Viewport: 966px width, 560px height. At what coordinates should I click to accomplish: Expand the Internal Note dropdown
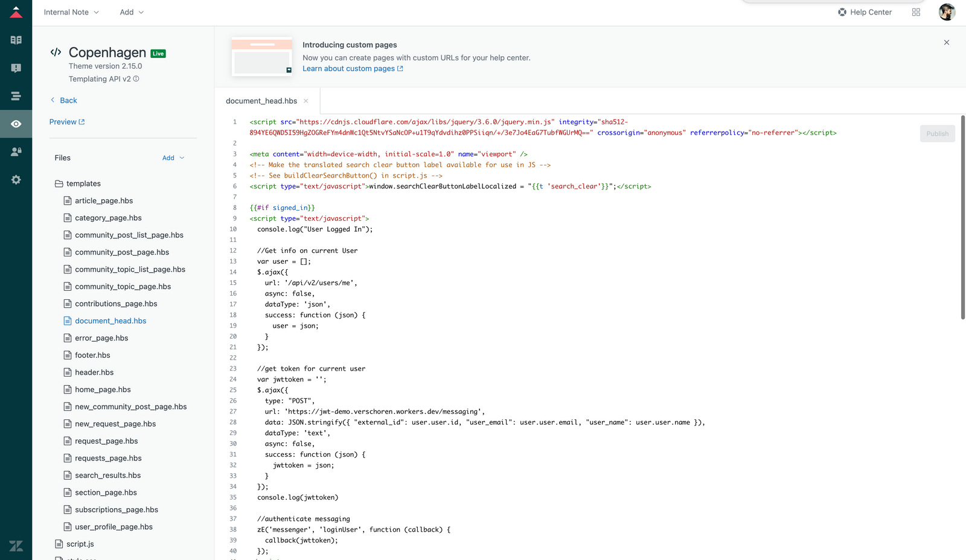point(71,12)
